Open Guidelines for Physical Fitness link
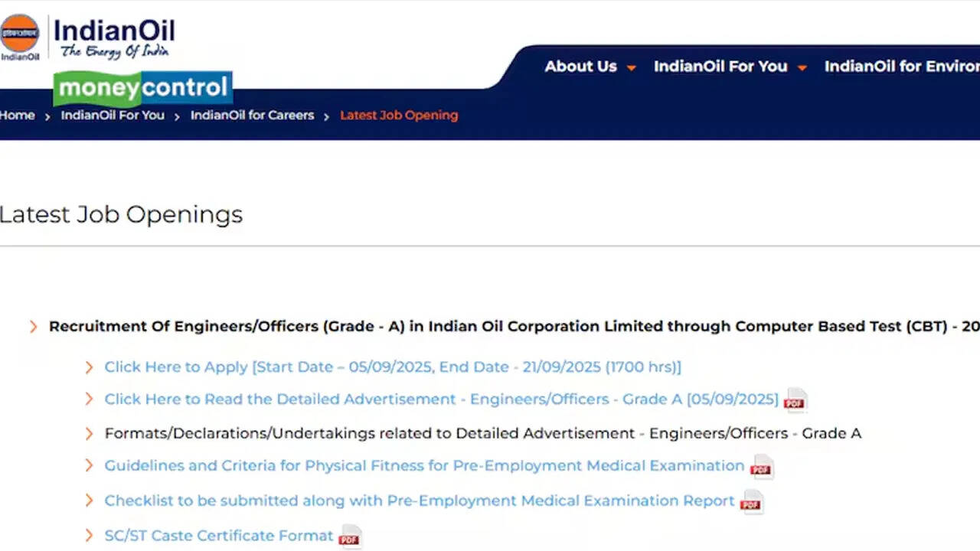This screenshot has width=980, height=551. click(x=424, y=466)
